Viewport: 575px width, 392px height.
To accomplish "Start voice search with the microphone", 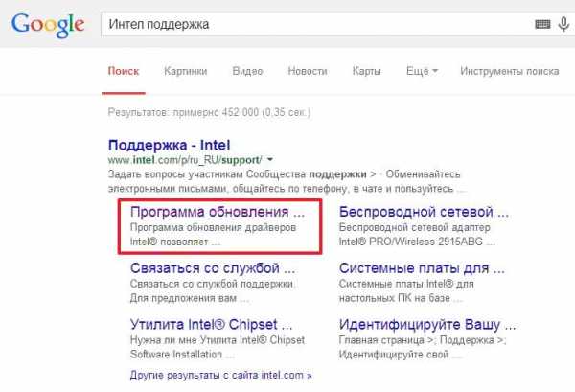I will pos(563,24).
